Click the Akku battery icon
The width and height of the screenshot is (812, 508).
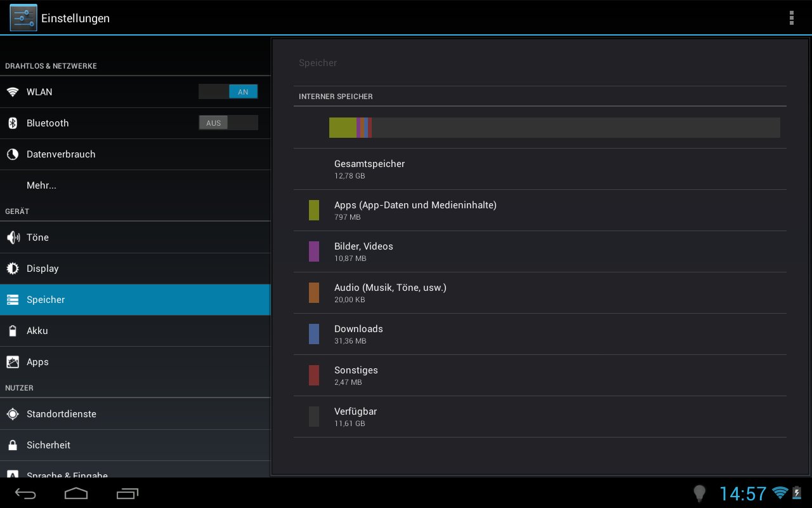[13, 331]
